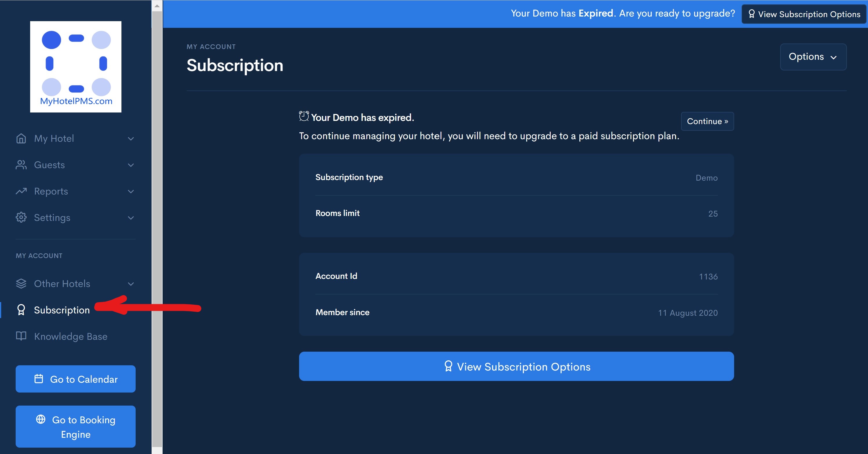Open the Reports menu item
This screenshot has width=868, height=454.
pyautogui.click(x=75, y=191)
